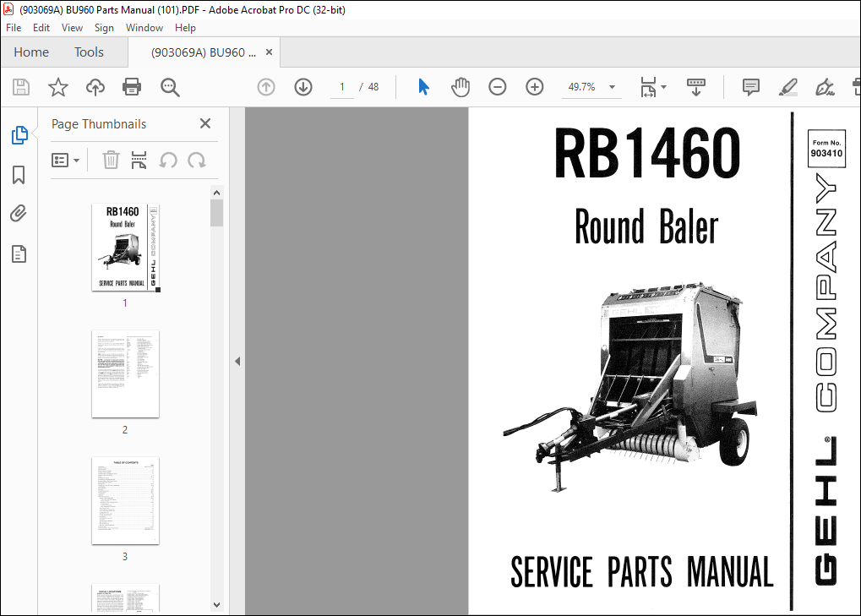This screenshot has height=616, width=861.
Task: Select page 1 thumbnail
Action: click(125, 247)
